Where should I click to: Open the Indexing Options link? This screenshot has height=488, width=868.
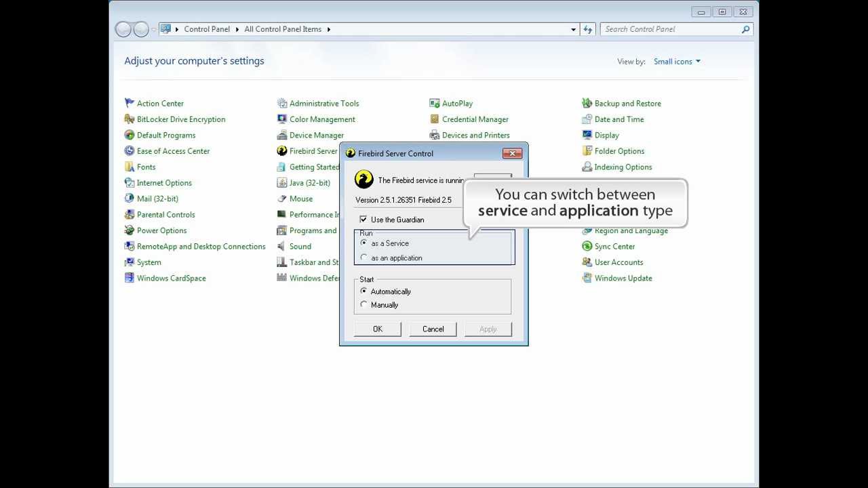coord(623,167)
